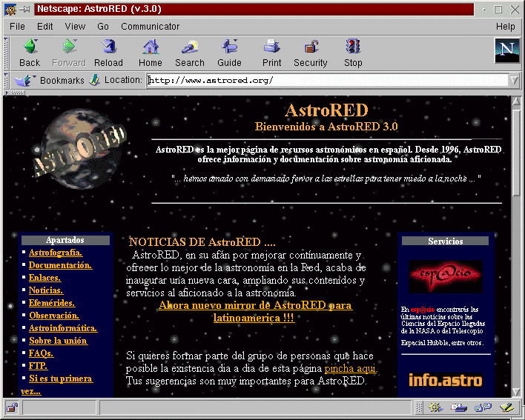Open the Bookmarks quick-file dropdown
Image resolution: width=525 pixels, height=420 pixels.
21,80
